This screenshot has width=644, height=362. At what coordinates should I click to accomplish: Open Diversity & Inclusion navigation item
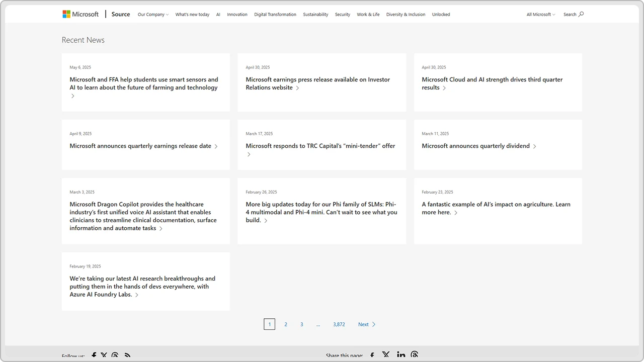[x=406, y=15]
